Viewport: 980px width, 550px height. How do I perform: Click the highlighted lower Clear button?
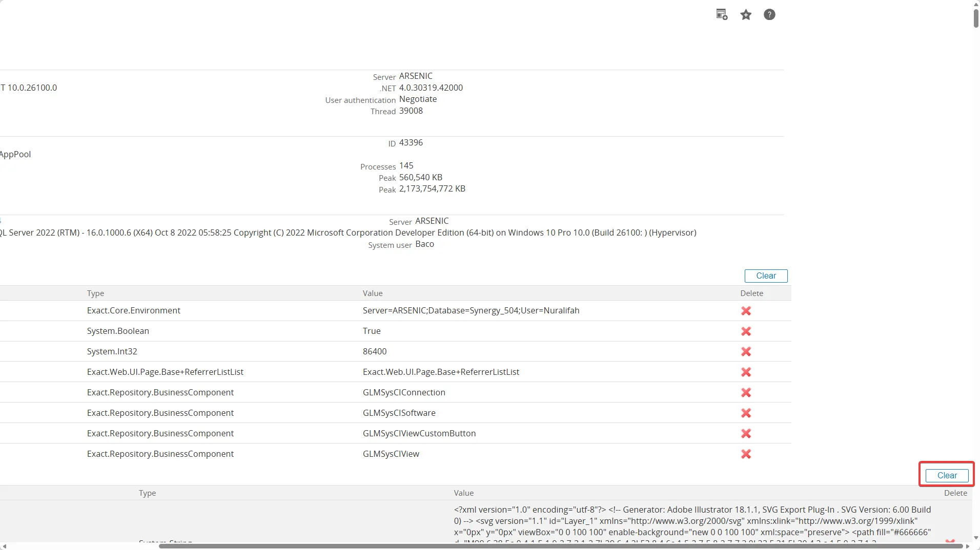coord(947,475)
